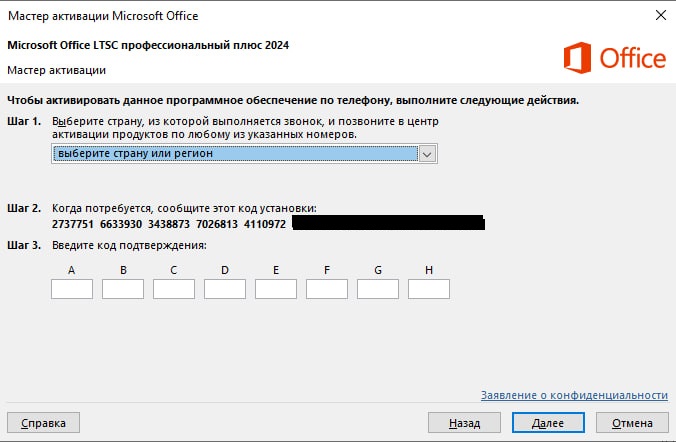Open the privacy statement link 'Заявление о конфиденциальности'
This screenshot has height=442, width=676.
[574, 395]
